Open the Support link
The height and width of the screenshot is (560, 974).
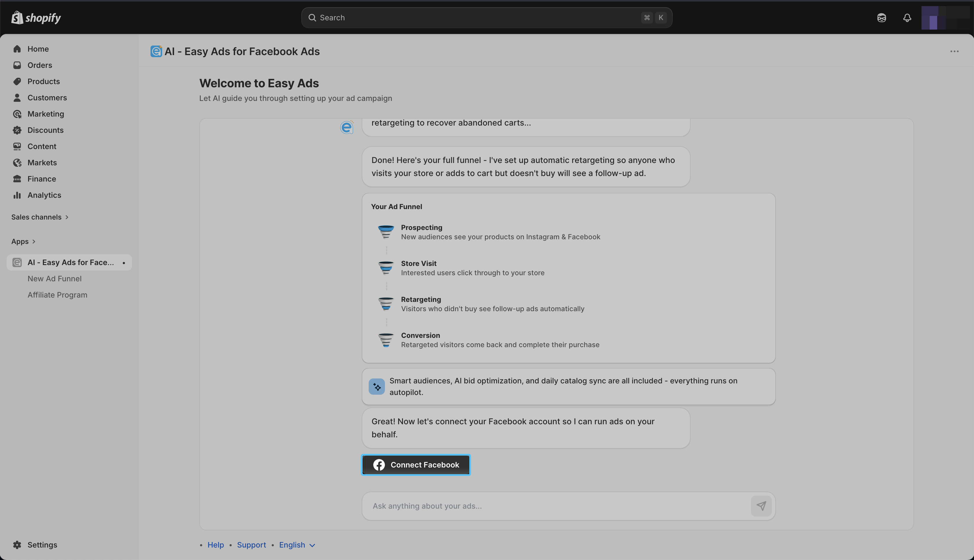coord(251,545)
